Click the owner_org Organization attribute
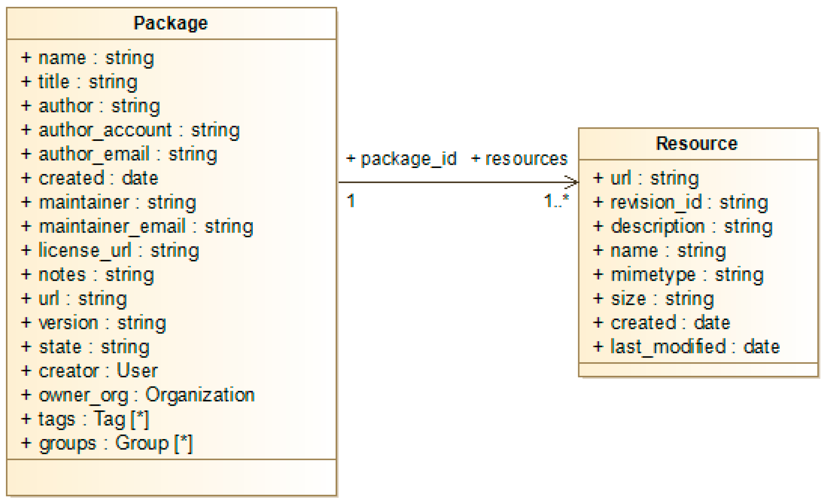 click(138, 395)
